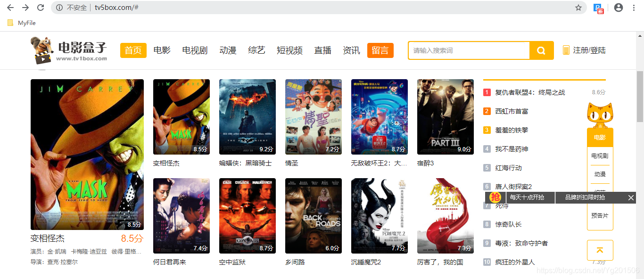Open the 乡间路 Back Roads poster
This screenshot has height=279, width=644.
click(314, 216)
